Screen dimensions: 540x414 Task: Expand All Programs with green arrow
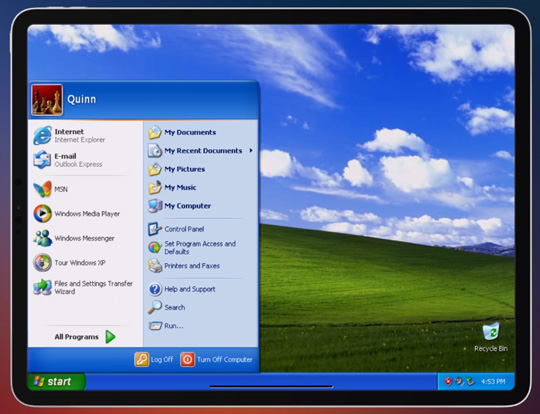point(110,337)
